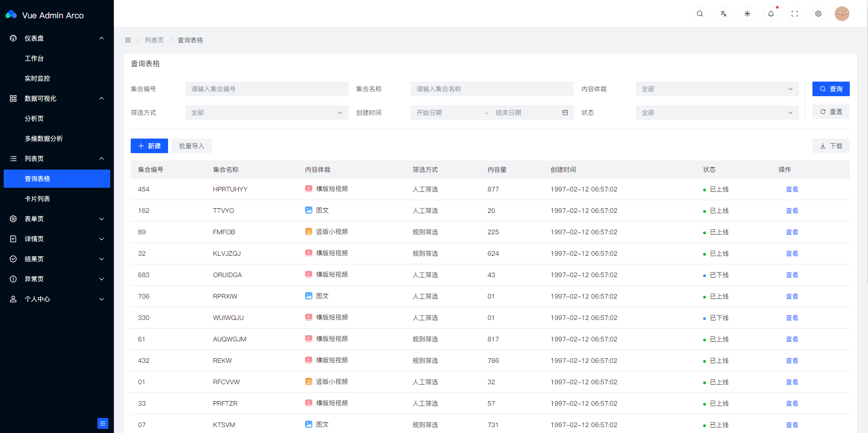Click video icon in HPRTUHYY row
This screenshot has width=868, height=433.
309,189
